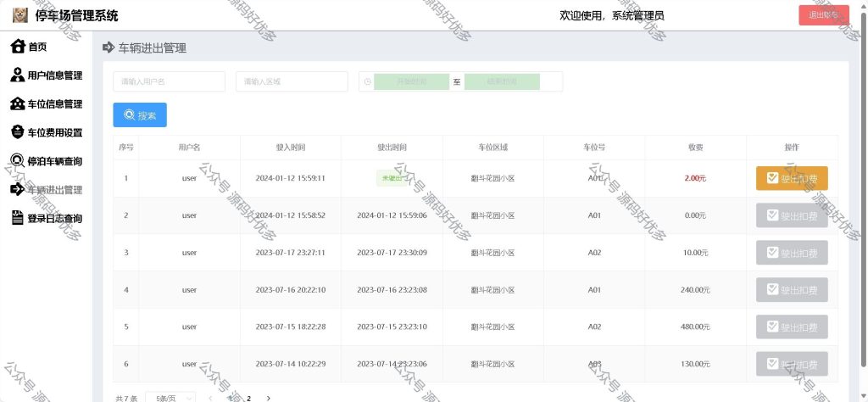
Task: Click the parking fee settings icon
Action: click(18, 132)
